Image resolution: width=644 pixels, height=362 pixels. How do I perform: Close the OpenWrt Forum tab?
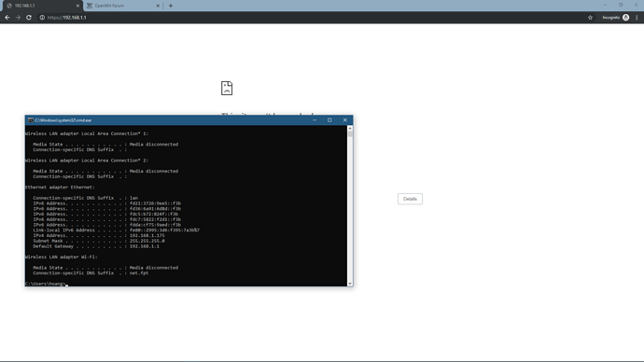pos(158,6)
